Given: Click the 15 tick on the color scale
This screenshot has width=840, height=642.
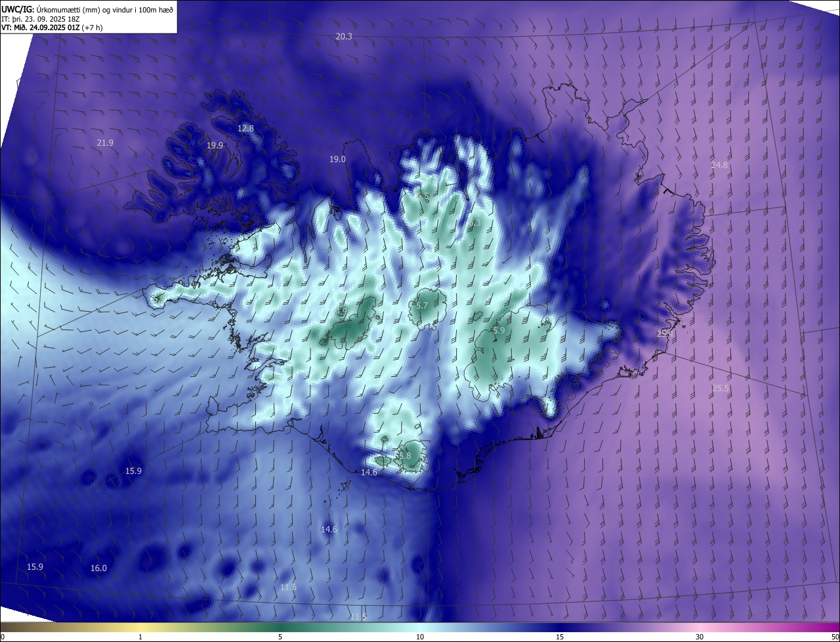Looking at the screenshot, I should pyautogui.click(x=560, y=637).
